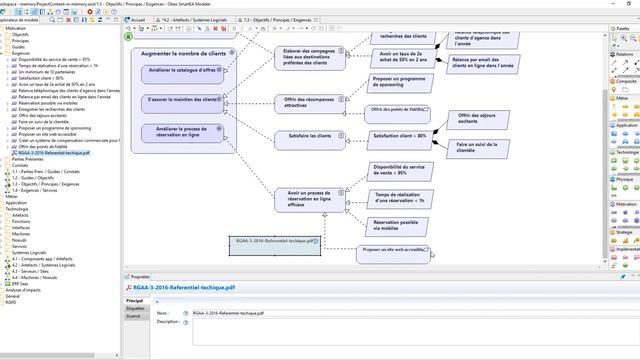
Task: Click the green circular badge at diagram top-left
Action: [128, 36]
